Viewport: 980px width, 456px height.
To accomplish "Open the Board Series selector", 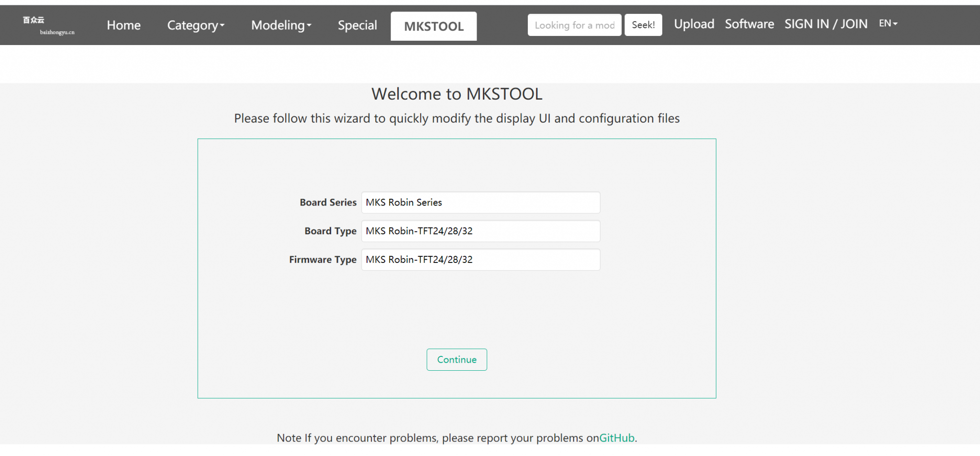I will 480,203.
